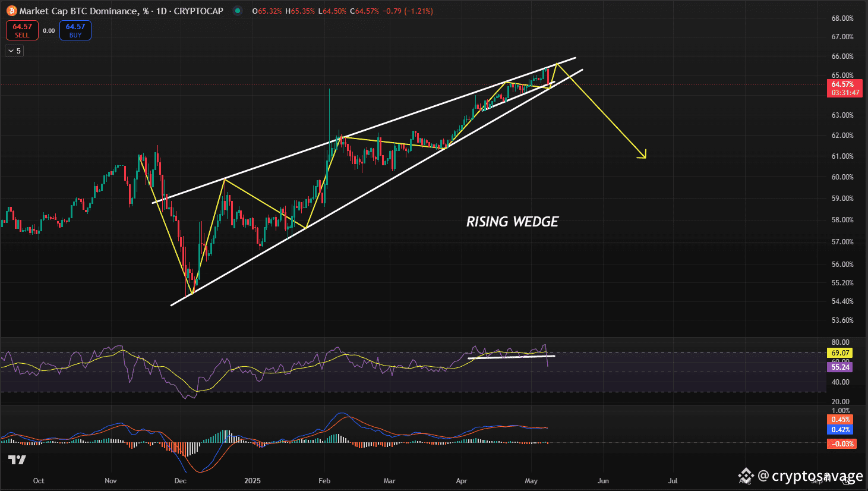
Task: Click the Bitcoin symbol logo icon
Action: [12, 11]
